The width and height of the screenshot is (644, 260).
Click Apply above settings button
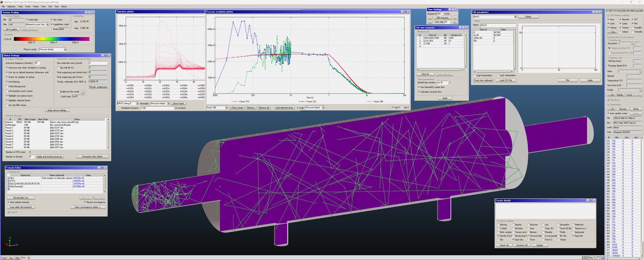click(57, 110)
